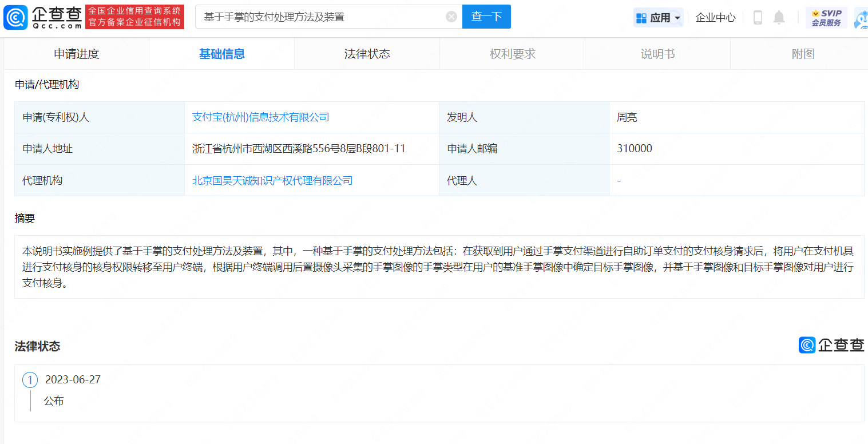Click the legal status date 2023-06-27
The image size is (868, 444).
click(73, 380)
